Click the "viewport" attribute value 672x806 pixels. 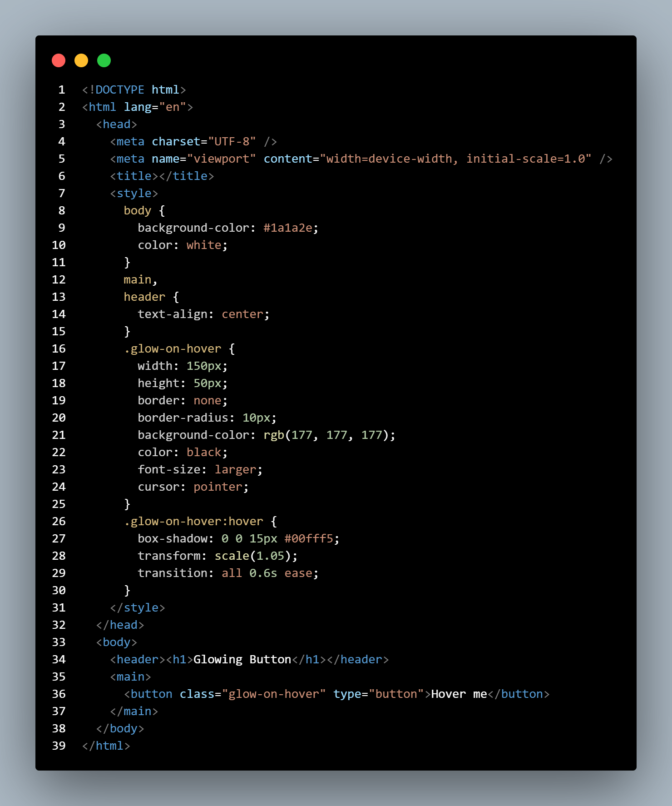point(221,159)
